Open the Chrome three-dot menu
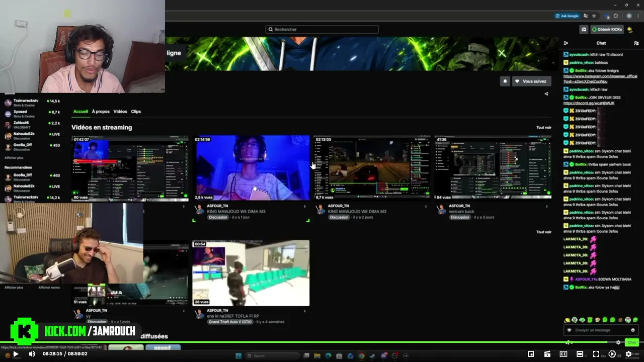 click(638, 16)
